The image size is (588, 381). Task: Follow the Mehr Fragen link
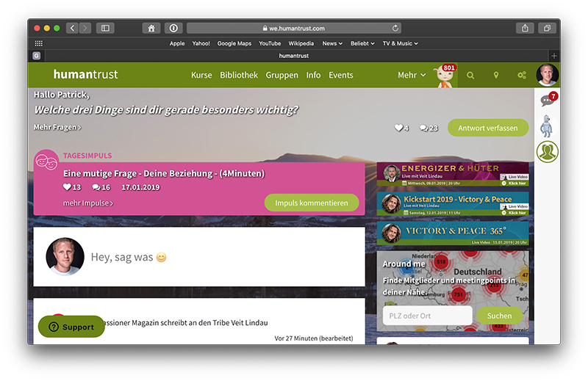(x=57, y=128)
